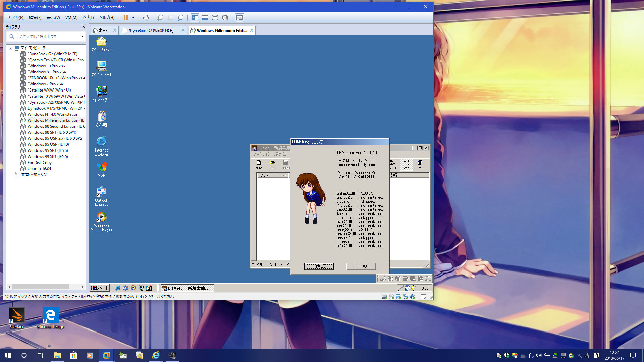Screen dimensions: 644x362
Task: Click guest tray volume speaker icon
Action: (414, 288)
